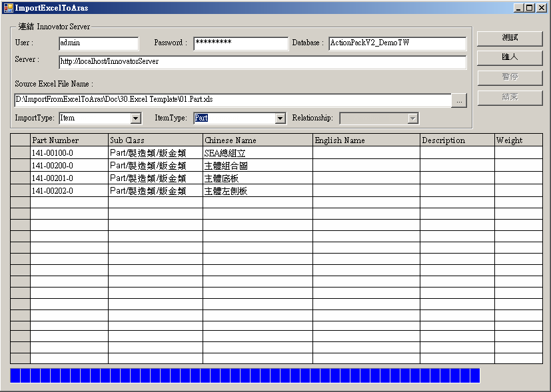Click the browse "..." file button

459,100
